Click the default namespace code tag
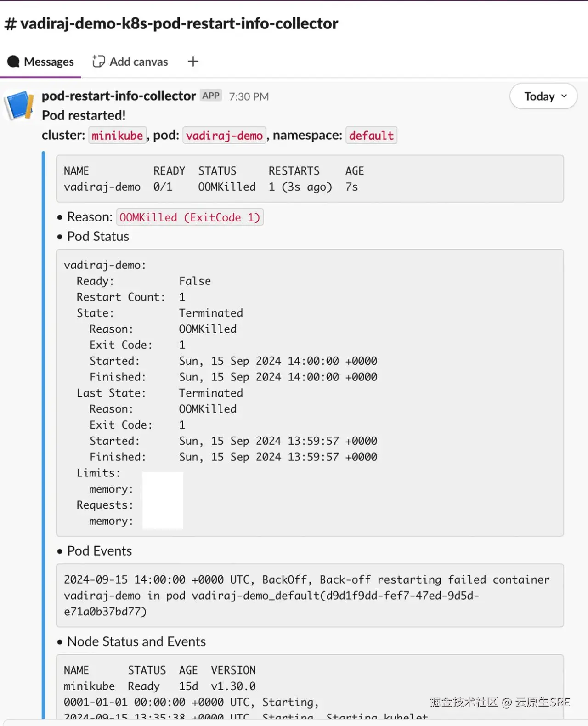588x726 pixels. [371, 136]
